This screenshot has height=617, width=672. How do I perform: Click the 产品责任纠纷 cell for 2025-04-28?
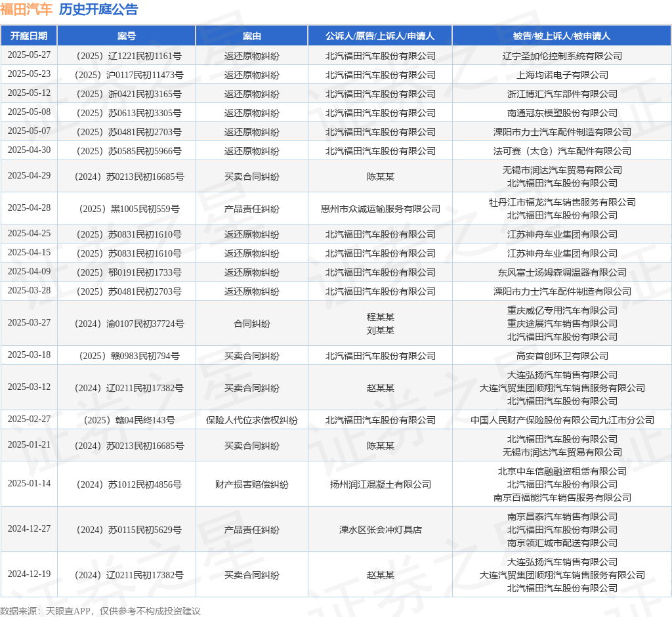tap(251, 209)
